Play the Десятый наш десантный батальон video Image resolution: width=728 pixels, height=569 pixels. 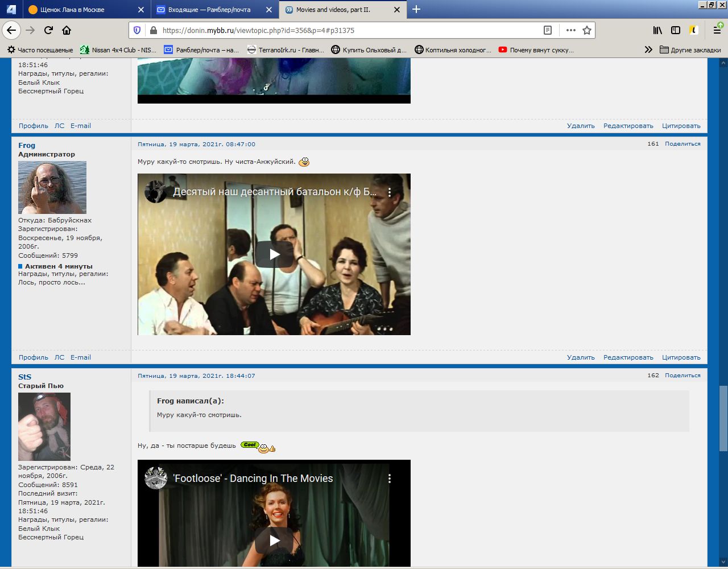(x=274, y=254)
